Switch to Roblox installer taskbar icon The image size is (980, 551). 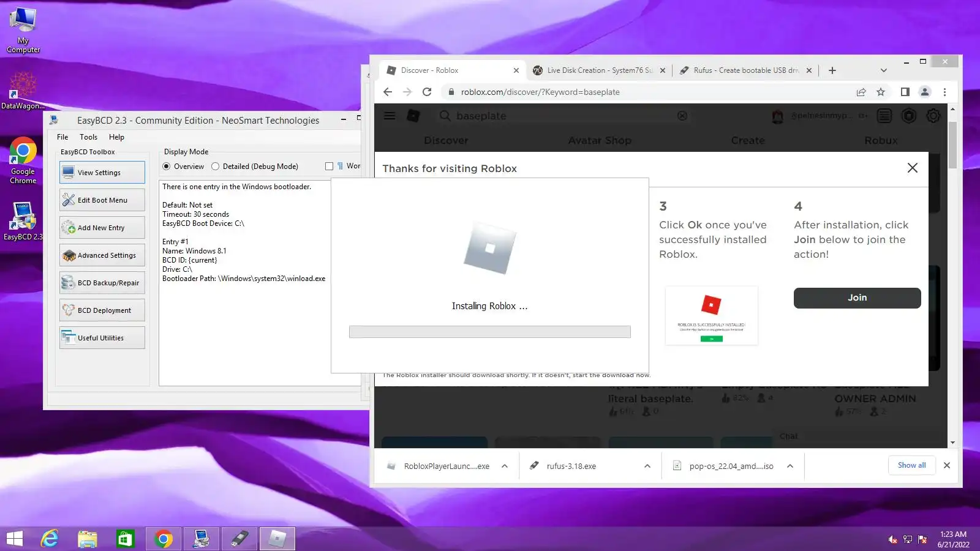pyautogui.click(x=277, y=539)
